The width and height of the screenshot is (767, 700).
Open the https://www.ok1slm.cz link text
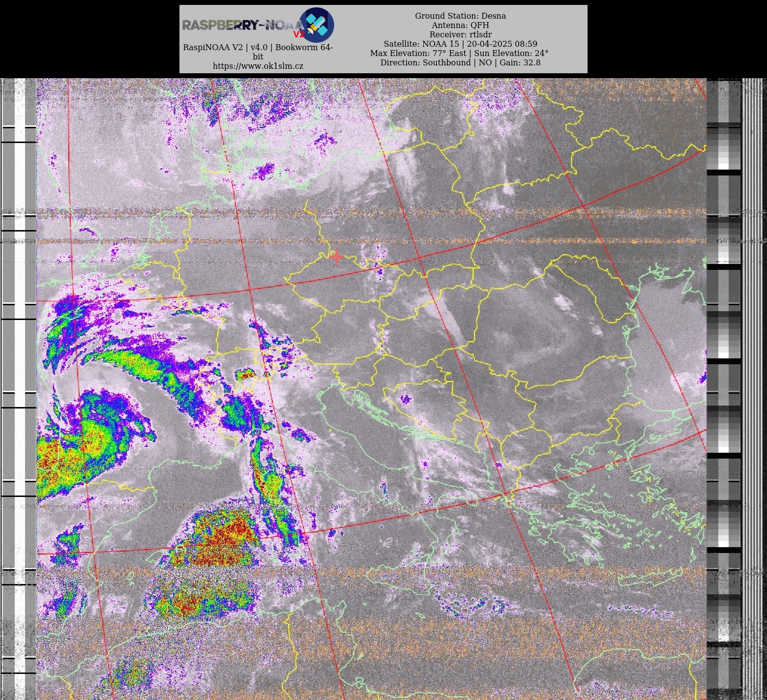pyautogui.click(x=258, y=66)
